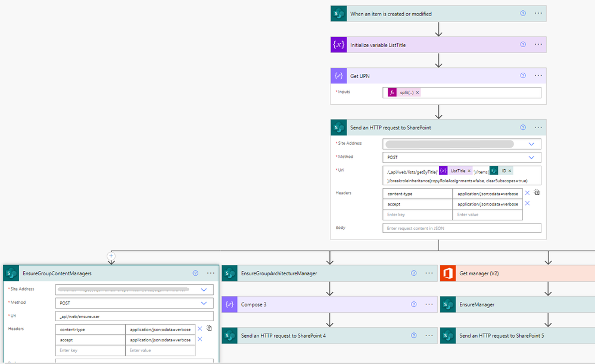This screenshot has width=595, height=364.
Task: Open ellipsis menu on EnsureGroupContentManagers
Action: click(x=211, y=273)
